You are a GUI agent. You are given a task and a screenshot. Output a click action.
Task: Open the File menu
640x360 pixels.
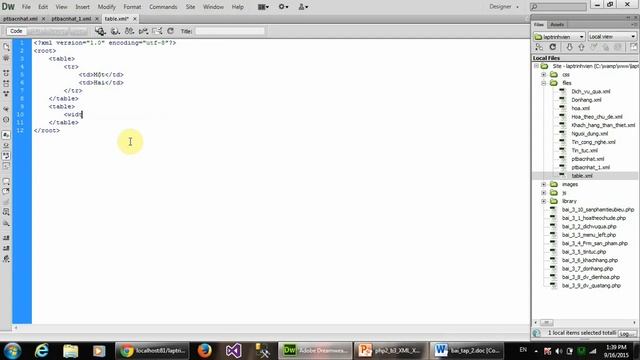click(x=26, y=7)
